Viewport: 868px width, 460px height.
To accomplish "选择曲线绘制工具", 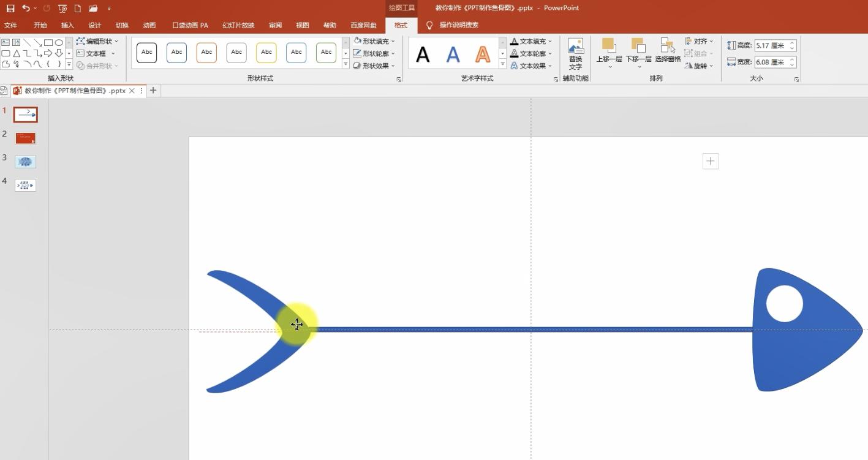I will pos(37,64).
